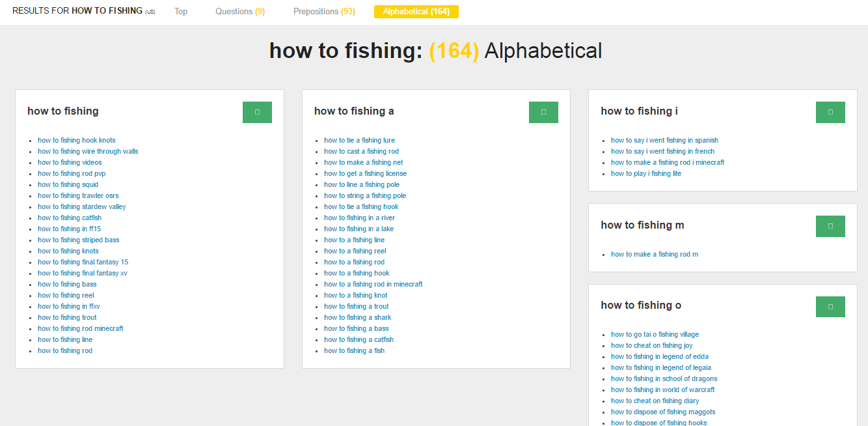The image size is (868, 426).
Task: Open 'how to fishing a catfish' link
Action: [359, 339]
